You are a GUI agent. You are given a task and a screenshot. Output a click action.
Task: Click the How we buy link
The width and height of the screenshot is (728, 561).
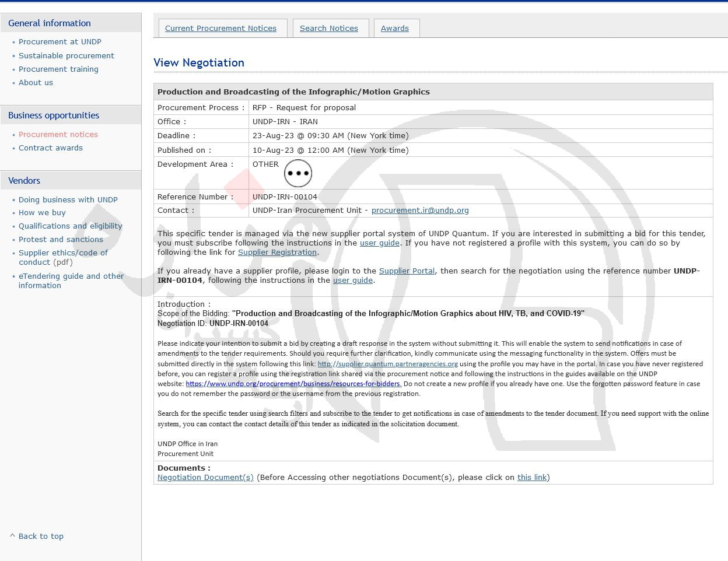coord(42,213)
